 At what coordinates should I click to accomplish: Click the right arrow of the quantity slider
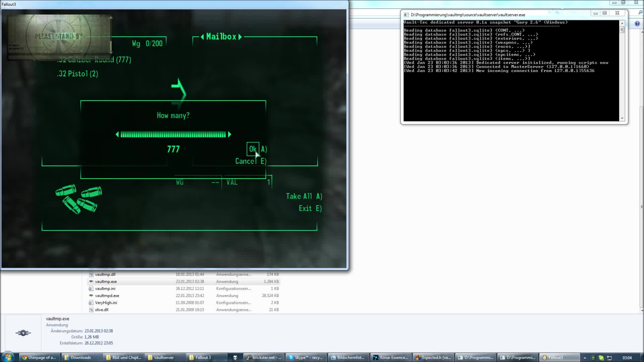[229, 134]
